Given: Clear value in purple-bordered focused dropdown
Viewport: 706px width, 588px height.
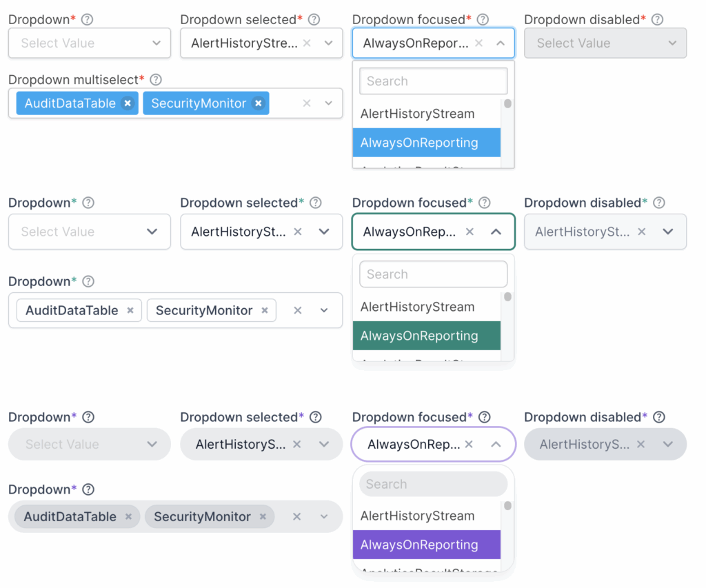Looking at the screenshot, I should pos(469,445).
